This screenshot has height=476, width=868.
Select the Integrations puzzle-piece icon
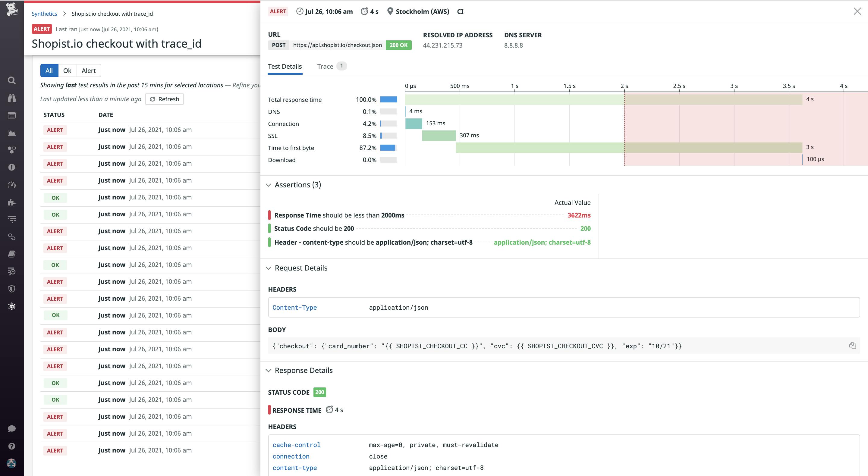click(12, 202)
